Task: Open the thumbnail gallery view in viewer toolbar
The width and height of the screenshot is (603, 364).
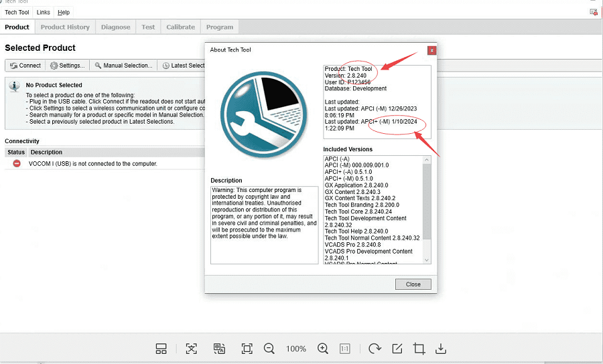Action: pyautogui.click(x=161, y=349)
